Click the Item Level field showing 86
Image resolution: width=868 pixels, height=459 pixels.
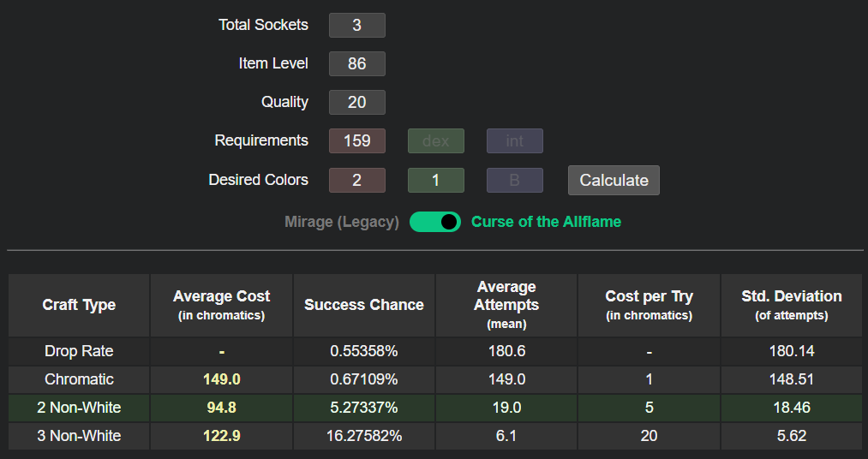(357, 63)
